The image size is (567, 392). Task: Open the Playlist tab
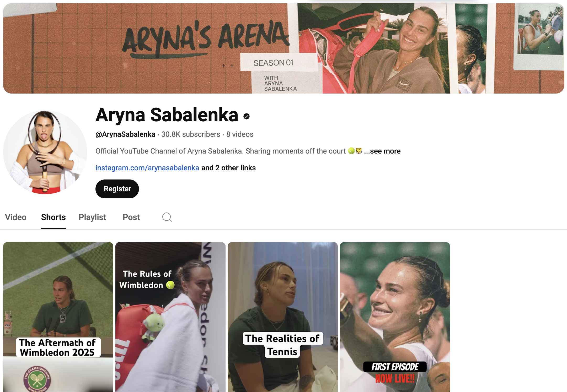pos(92,217)
